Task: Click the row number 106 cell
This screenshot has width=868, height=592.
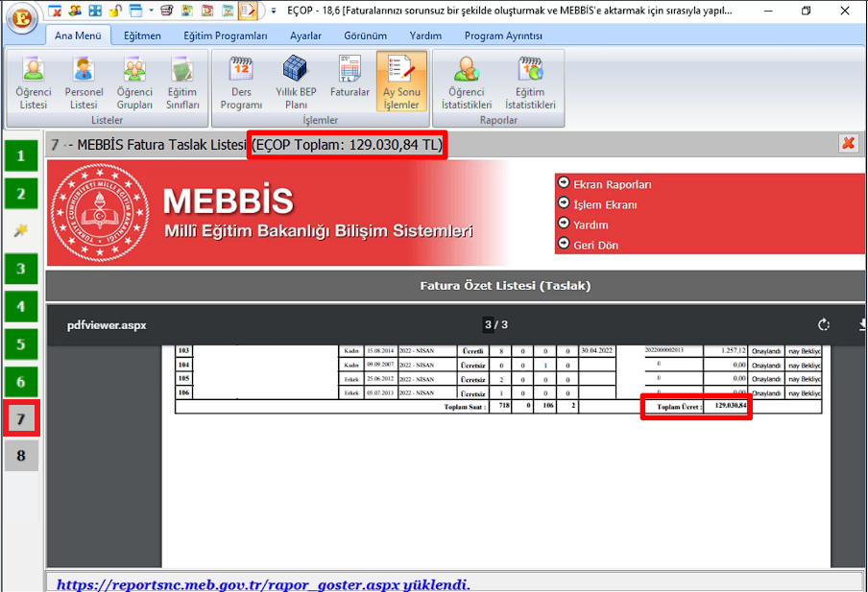Action: (183, 392)
